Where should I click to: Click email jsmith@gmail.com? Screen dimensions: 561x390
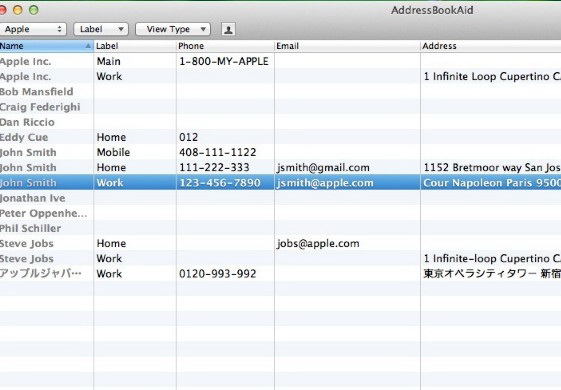pyautogui.click(x=323, y=168)
